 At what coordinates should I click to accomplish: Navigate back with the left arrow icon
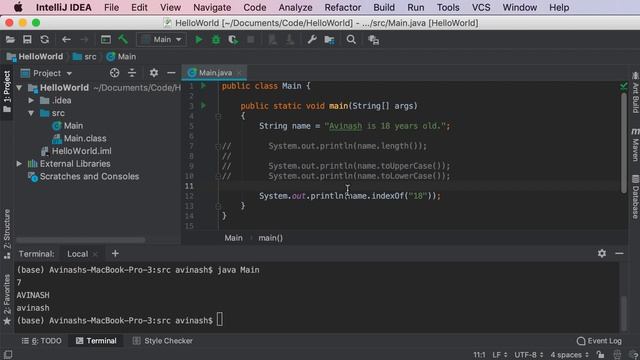(66, 40)
